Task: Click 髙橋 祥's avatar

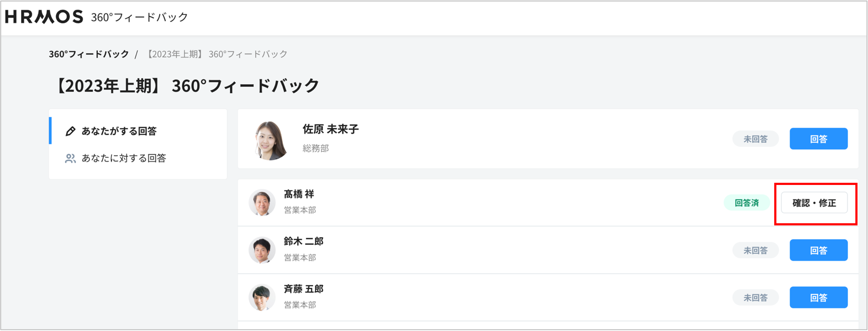Action: 262,203
